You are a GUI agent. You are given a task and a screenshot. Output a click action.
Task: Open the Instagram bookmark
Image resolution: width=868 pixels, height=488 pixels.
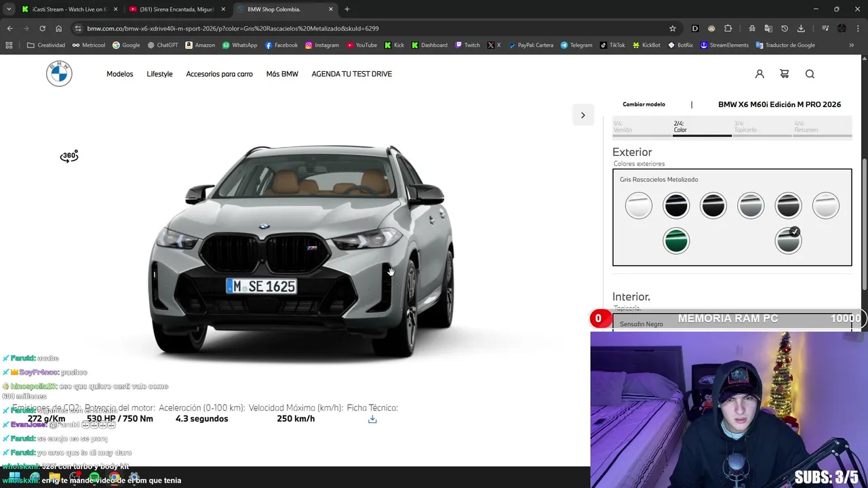(x=321, y=45)
